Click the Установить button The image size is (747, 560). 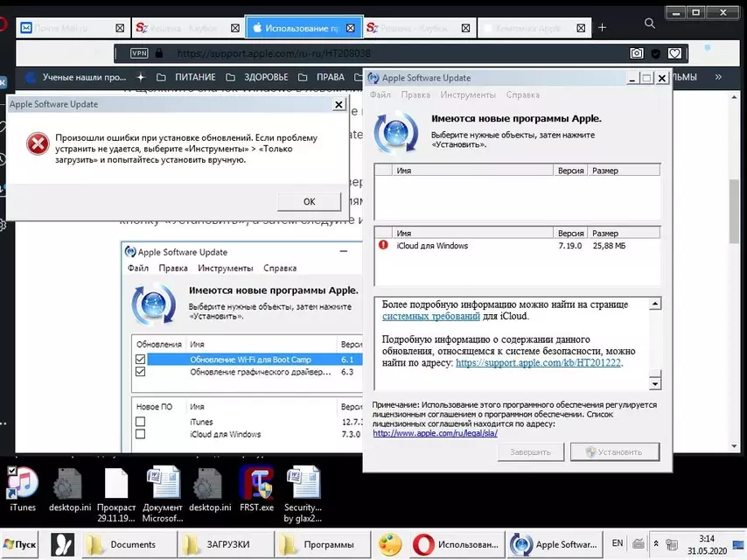tap(615, 451)
